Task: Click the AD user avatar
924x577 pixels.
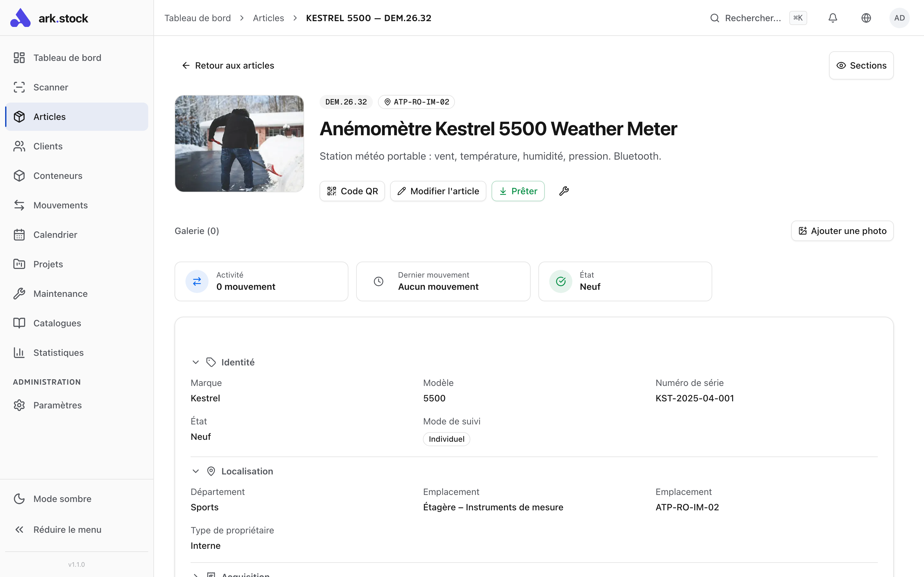Action: pos(899,18)
